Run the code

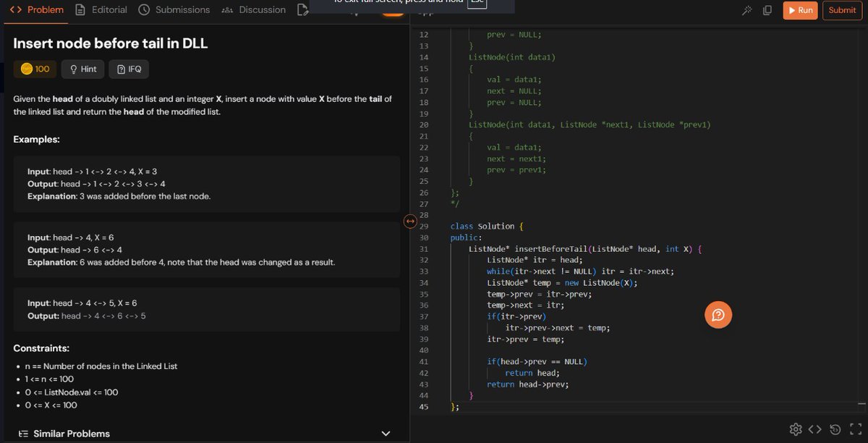800,10
